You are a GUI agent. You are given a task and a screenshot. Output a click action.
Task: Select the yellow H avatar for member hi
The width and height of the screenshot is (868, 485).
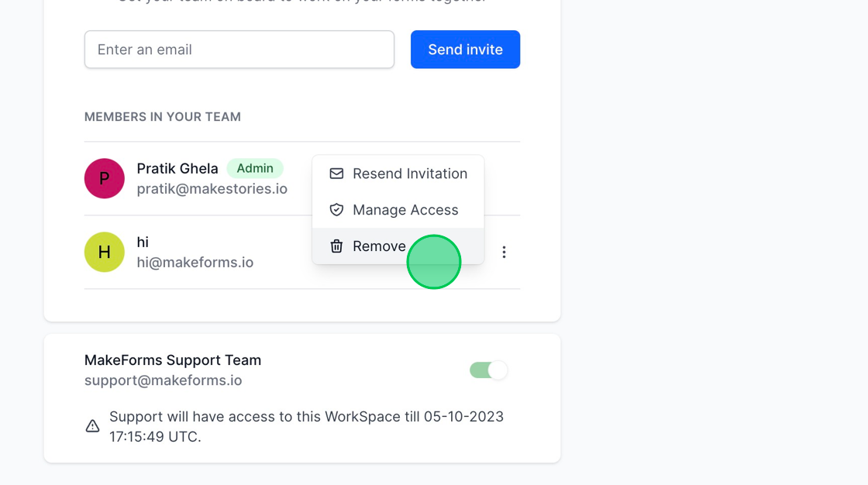coord(104,252)
